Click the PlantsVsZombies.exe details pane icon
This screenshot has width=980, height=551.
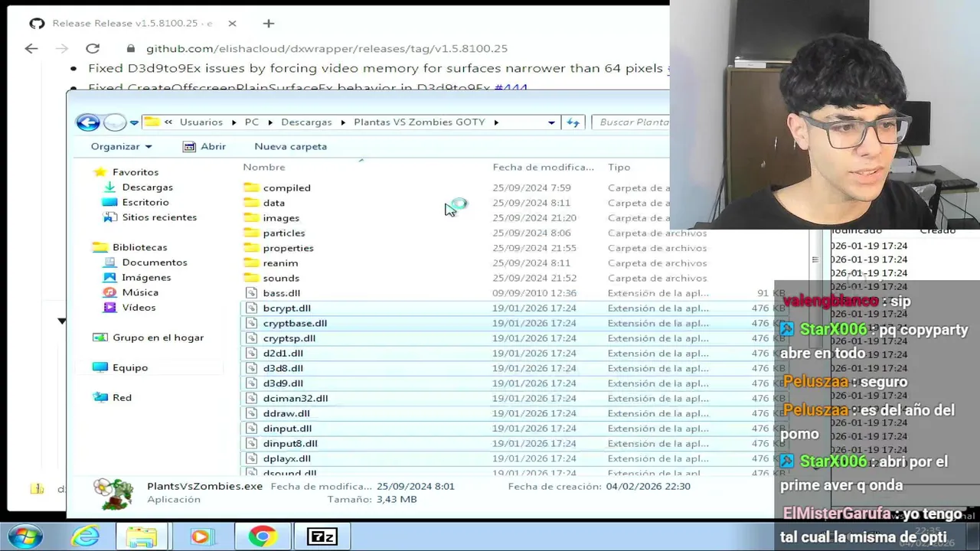[x=113, y=493]
